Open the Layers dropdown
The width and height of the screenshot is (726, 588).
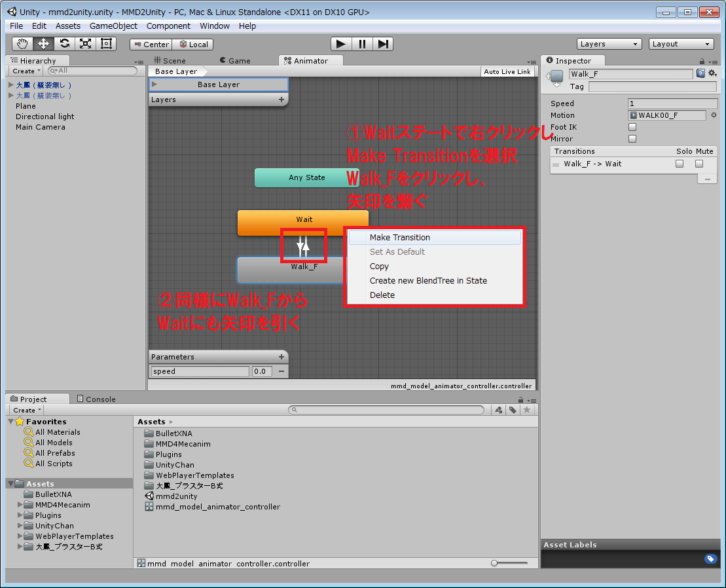(x=609, y=44)
